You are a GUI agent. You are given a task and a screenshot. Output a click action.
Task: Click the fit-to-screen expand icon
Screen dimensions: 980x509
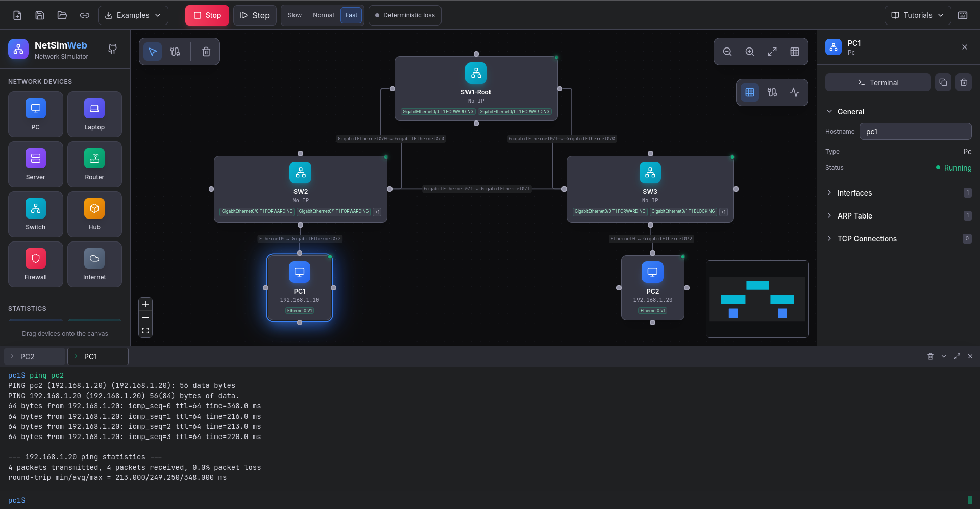point(772,52)
